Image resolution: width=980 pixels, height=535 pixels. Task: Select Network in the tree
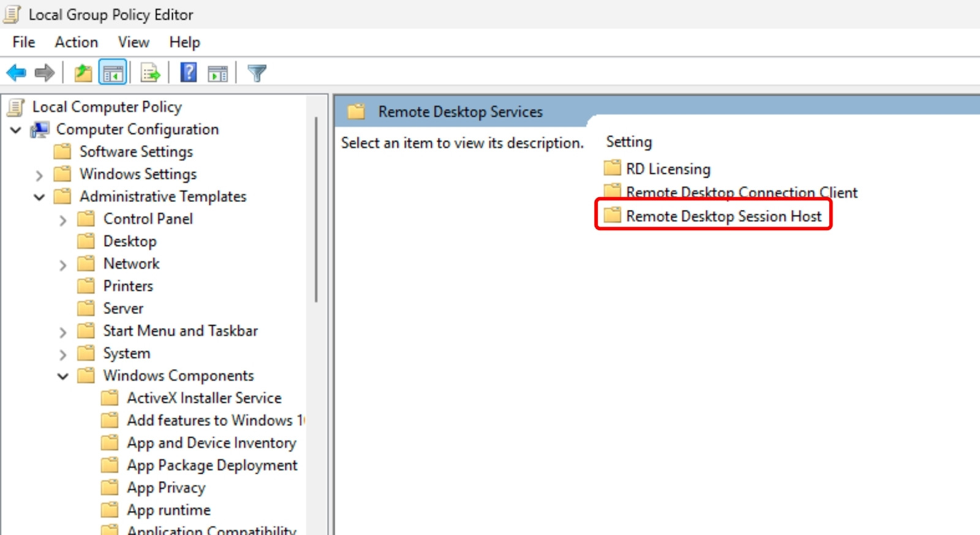point(132,264)
